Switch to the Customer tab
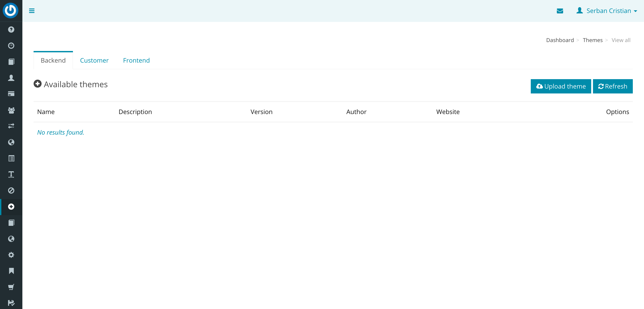The width and height of the screenshot is (644, 309). [94, 60]
